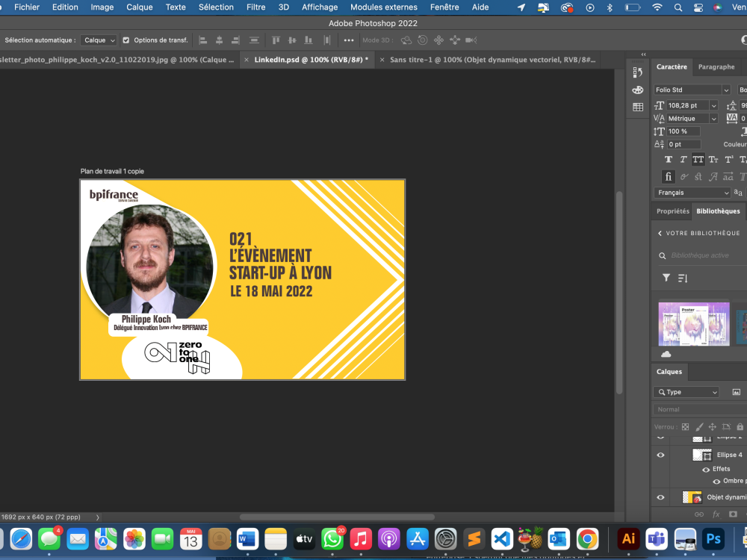Open Illustrator from the Dock
The image size is (747, 560).
tap(628, 538)
